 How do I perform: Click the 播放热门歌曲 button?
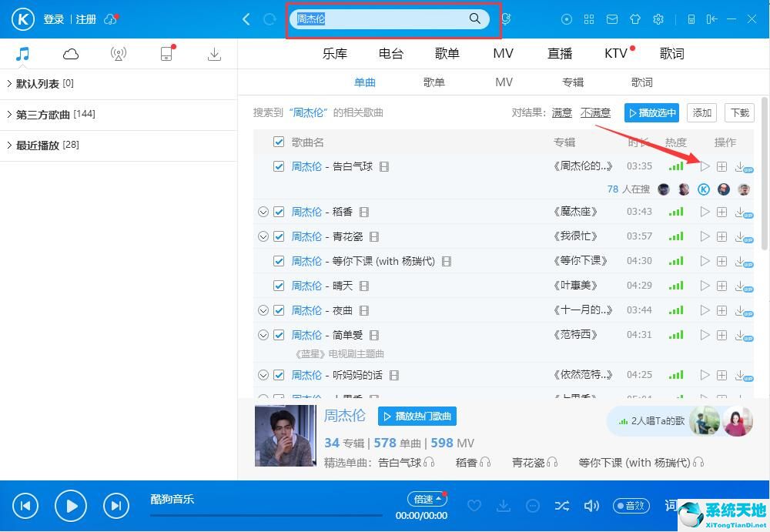(417, 417)
